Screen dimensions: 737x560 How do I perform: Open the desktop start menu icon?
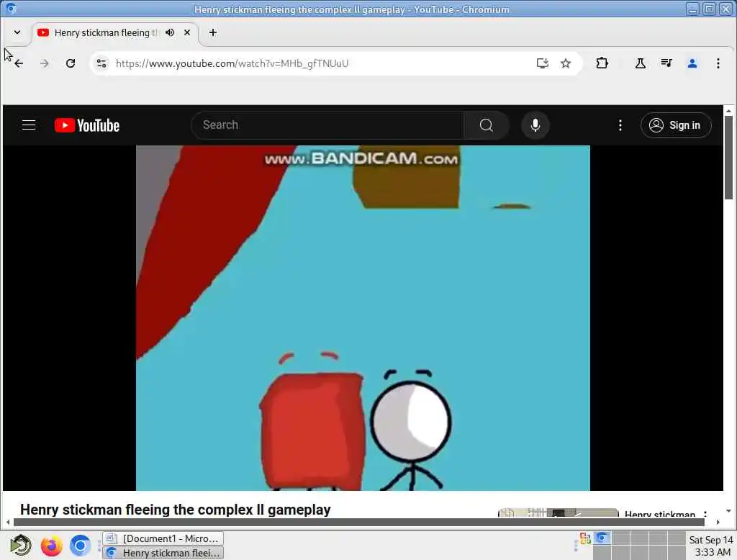[x=21, y=546]
